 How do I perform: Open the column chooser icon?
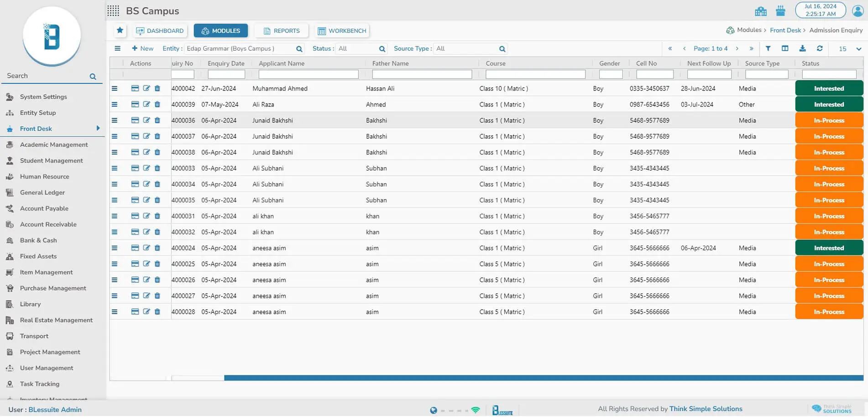pyautogui.click(x=785, y=48)
